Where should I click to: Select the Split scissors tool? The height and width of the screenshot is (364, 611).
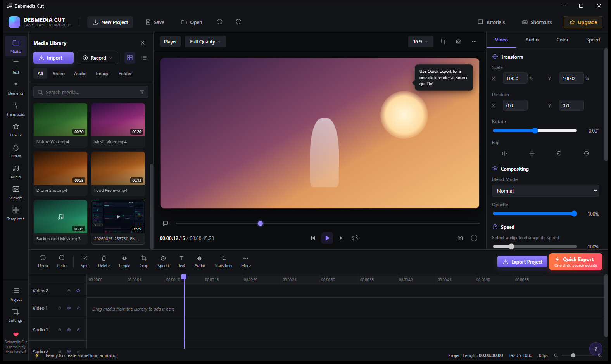click(85, 261)
